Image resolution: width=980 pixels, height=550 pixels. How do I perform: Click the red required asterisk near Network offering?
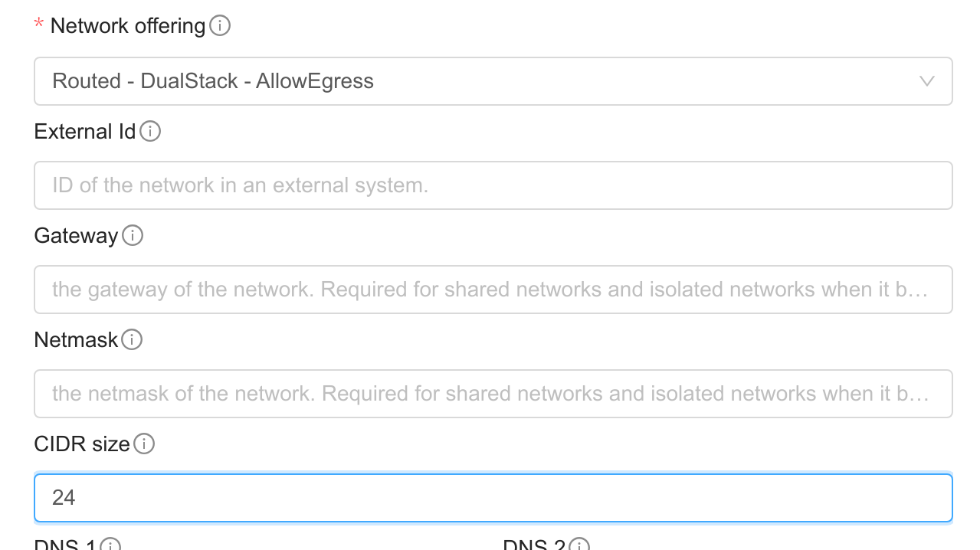38,25
